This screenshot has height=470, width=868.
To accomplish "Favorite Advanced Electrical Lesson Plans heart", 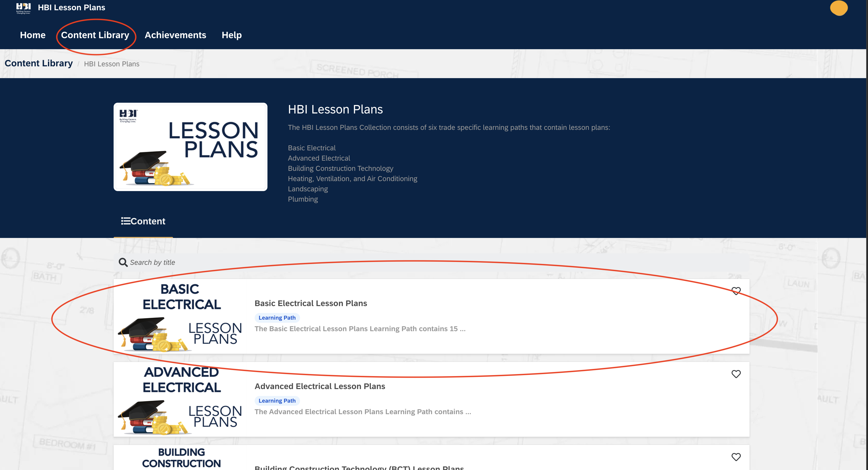I will tap(736, 374).
